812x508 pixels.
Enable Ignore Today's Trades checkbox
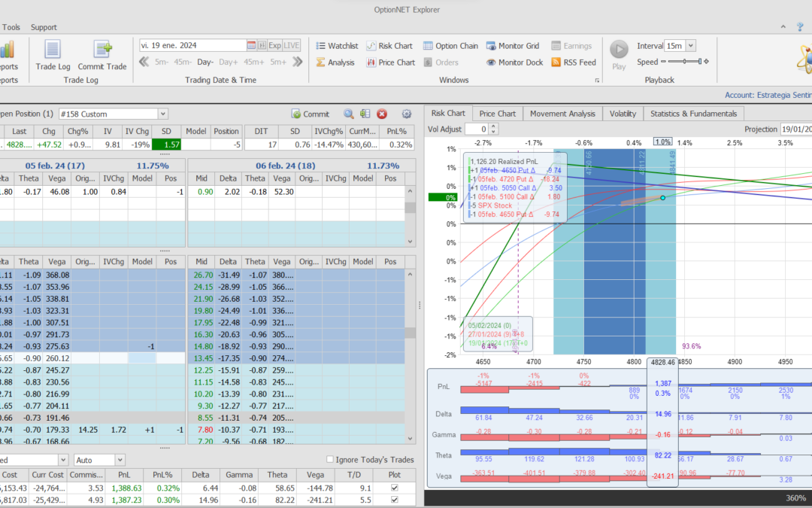331,460
